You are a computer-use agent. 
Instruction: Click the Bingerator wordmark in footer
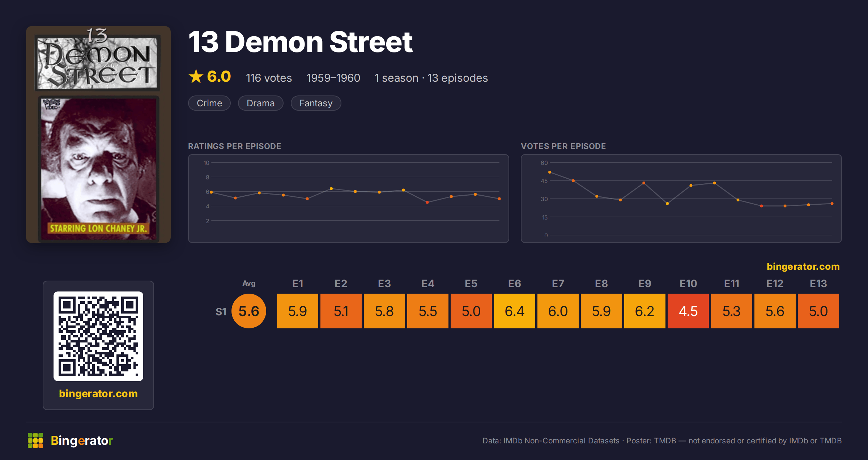click(x=82, y=440)
